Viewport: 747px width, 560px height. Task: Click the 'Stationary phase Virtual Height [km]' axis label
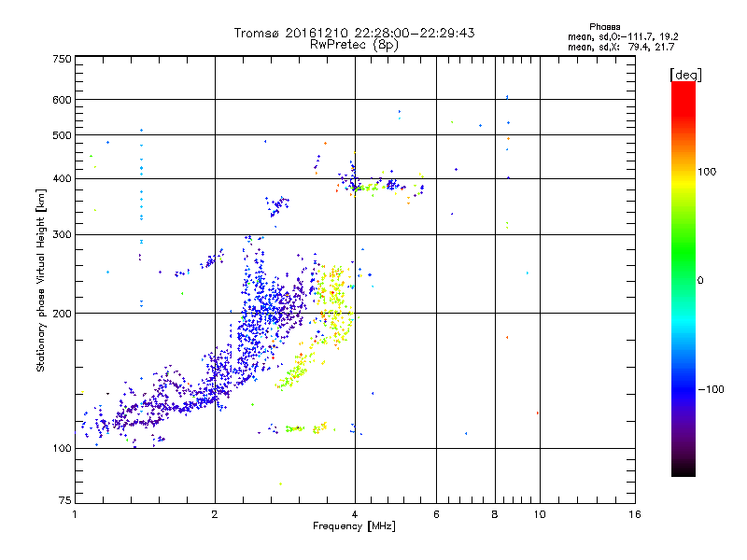[40, 281]
